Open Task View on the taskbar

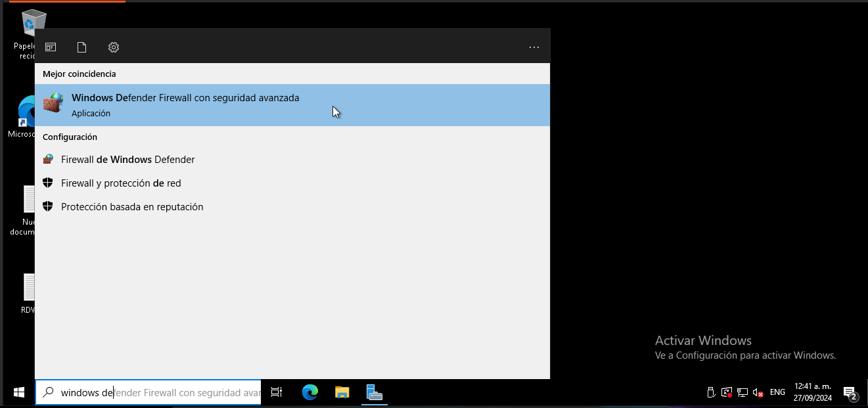(277, 393)
